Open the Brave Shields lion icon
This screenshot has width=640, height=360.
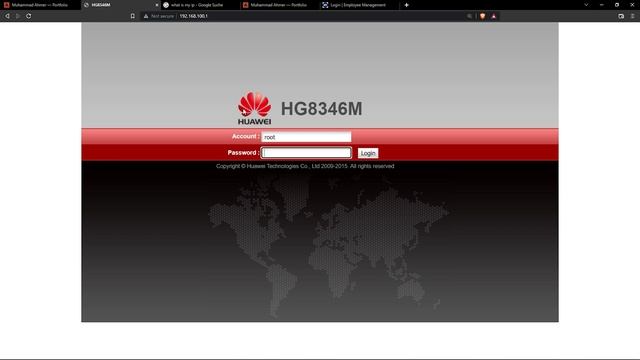[x=482, y=16]
